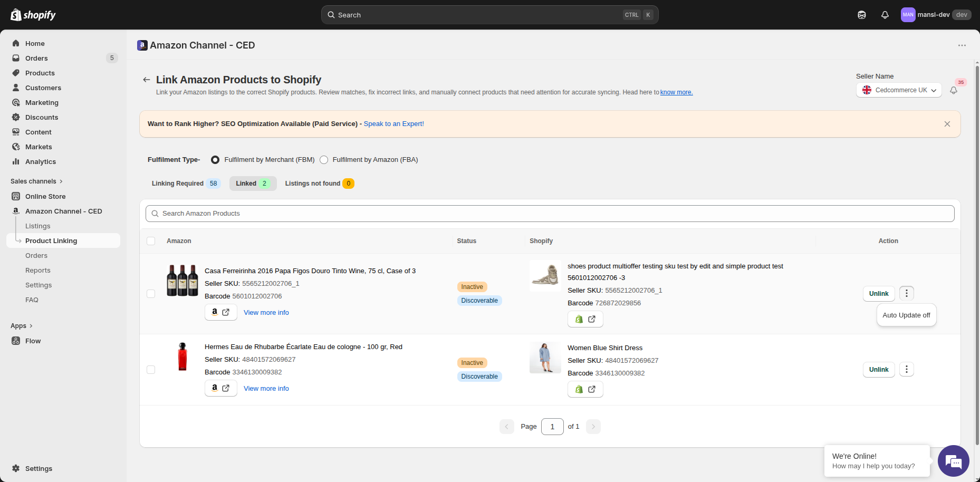Click the We're Online chat message
980x482 pixels.
point(877,461)
